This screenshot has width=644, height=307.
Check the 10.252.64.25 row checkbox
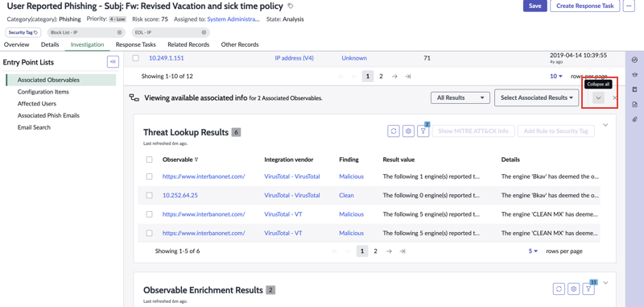[149, 195]
